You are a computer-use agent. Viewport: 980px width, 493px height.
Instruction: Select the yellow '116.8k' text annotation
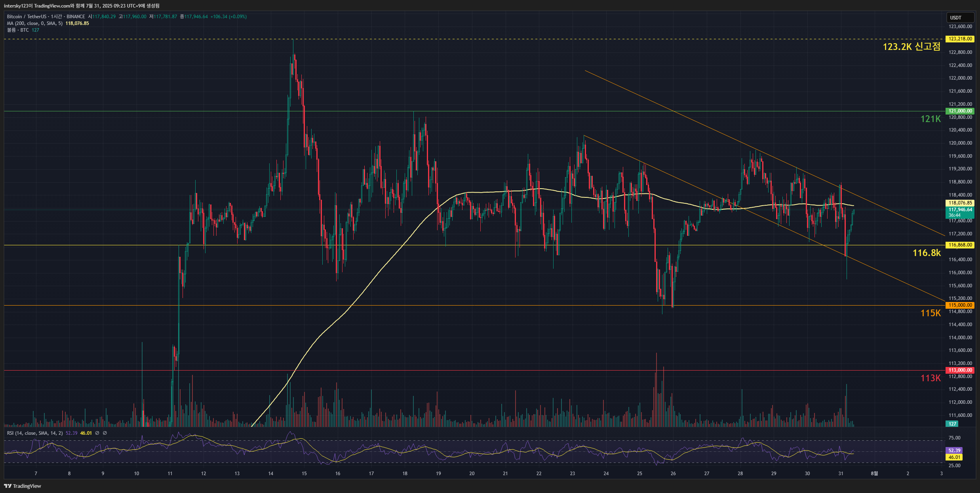pyautogui.click(x=927, y=253)
